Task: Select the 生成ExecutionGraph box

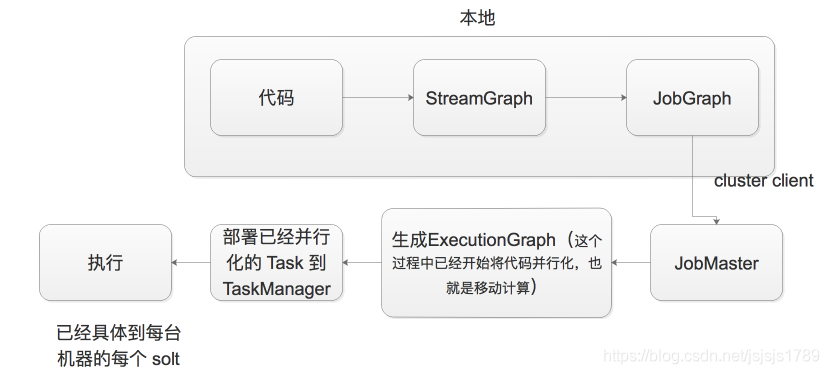Action: click(496, 262)
